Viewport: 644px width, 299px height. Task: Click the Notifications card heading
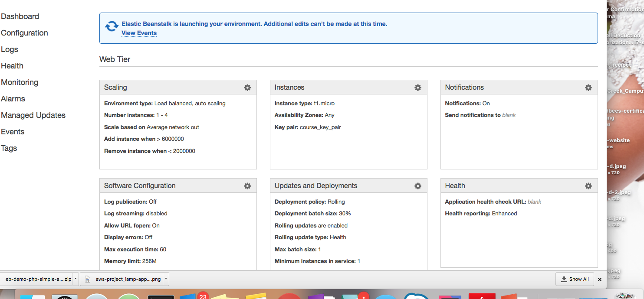(464, 87)
